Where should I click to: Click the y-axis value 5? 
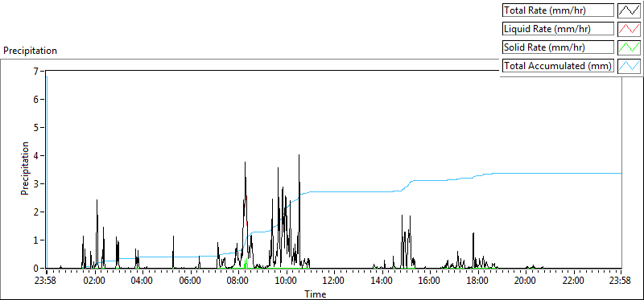coord(35,127)
